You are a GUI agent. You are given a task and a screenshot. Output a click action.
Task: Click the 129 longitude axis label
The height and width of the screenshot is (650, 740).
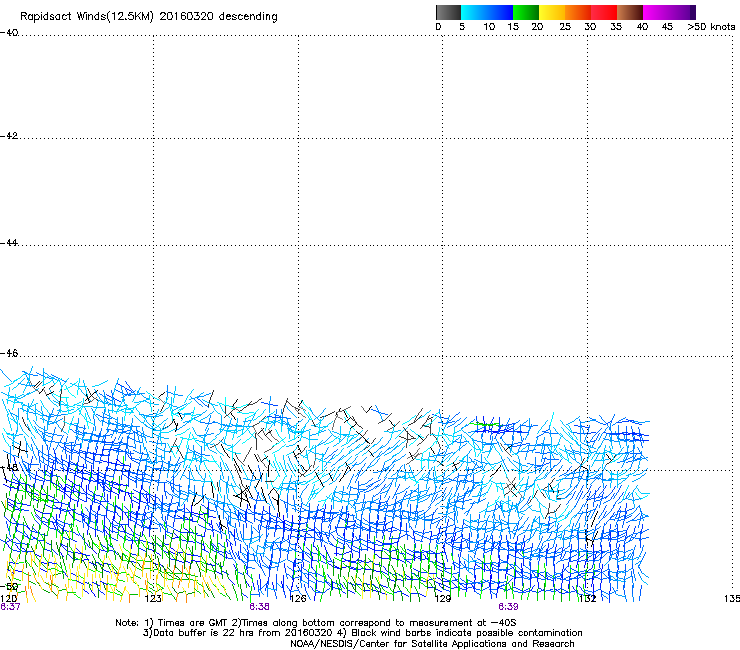point(443,599)
